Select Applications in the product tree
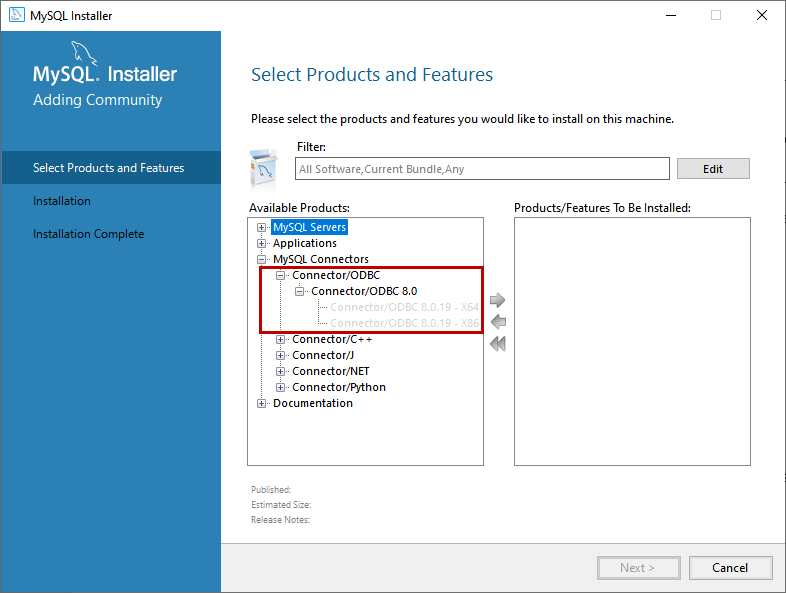 [x=305, y=243]
